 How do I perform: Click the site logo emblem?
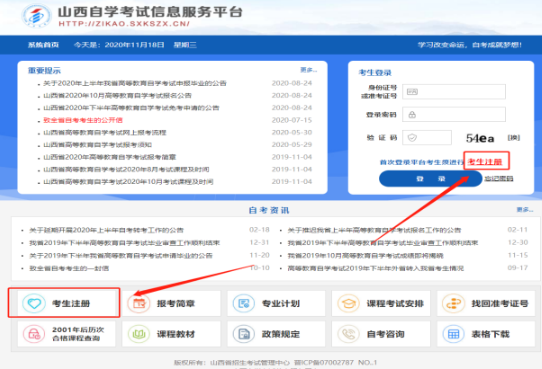36,16
